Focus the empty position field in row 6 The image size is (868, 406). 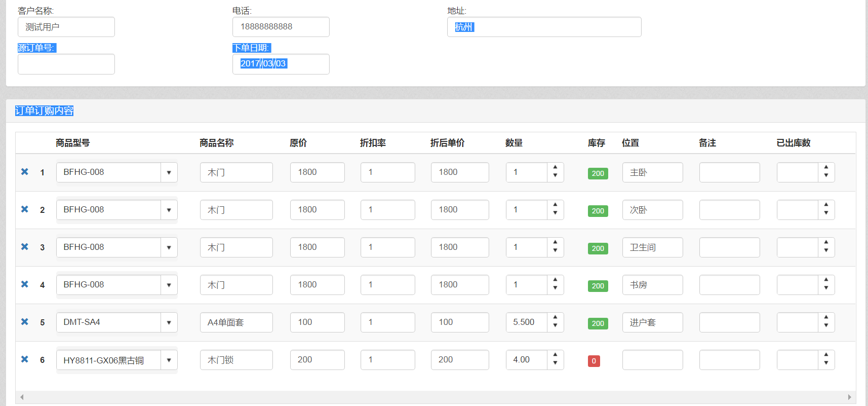click(x=653, y=360)
